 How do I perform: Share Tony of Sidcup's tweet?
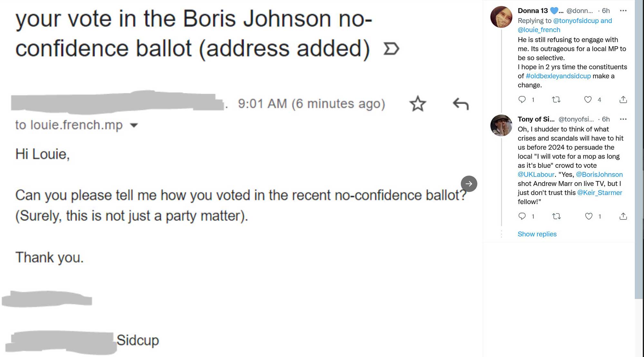pyautogui.click(x=623, y=216)
